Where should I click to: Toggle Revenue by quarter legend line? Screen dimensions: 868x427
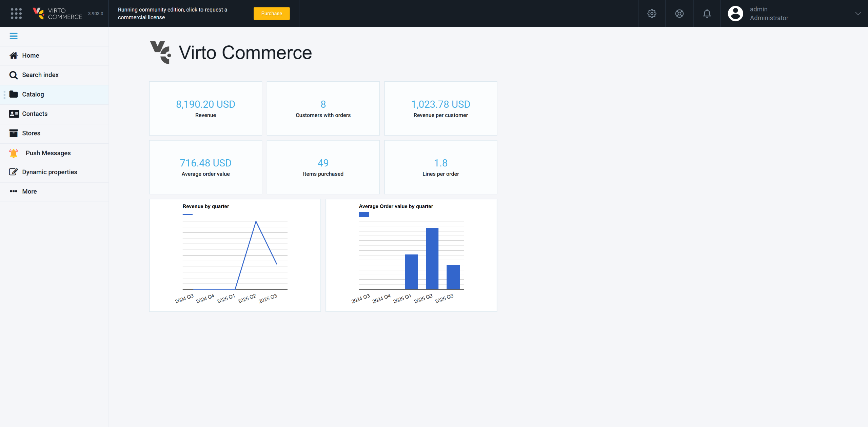188,214
